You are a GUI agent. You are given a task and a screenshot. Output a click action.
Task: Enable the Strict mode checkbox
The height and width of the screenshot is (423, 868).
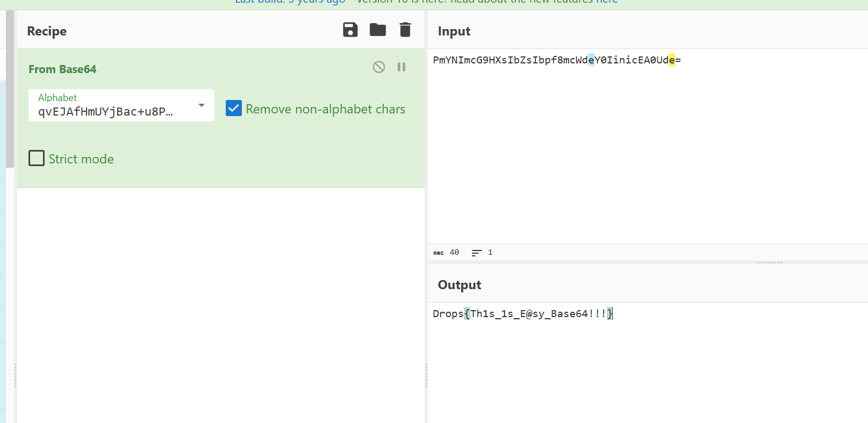pyautogui.click(x=37, y=158)
